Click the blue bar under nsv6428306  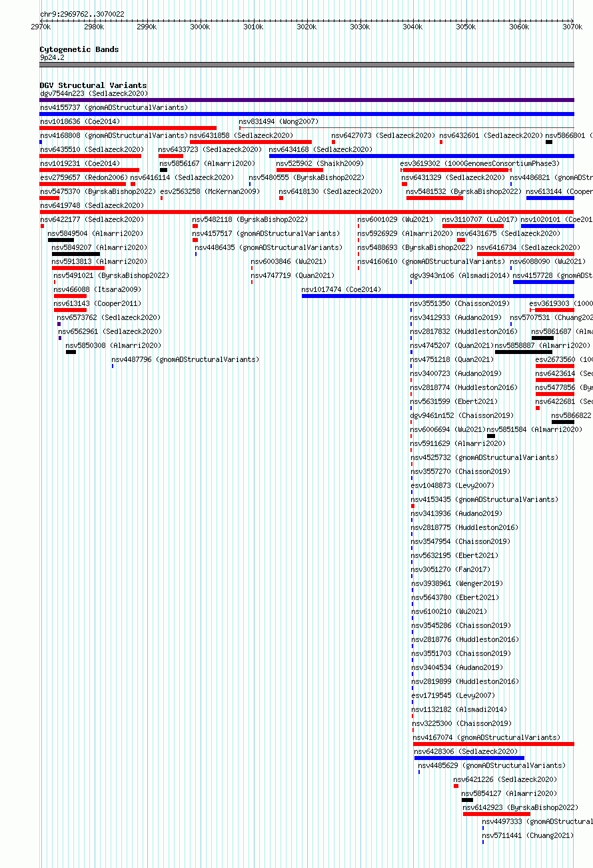469,758
